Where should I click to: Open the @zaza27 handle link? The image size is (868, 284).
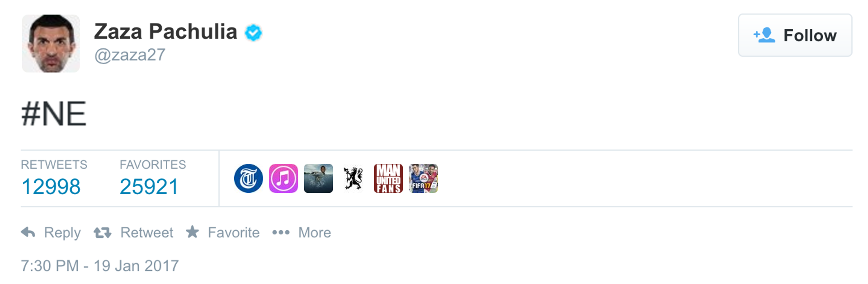pyautogui.click(x=130, y=55)
